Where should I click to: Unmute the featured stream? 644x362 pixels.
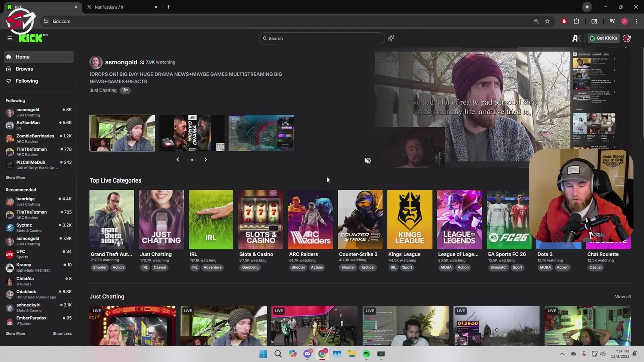(368, 161)
